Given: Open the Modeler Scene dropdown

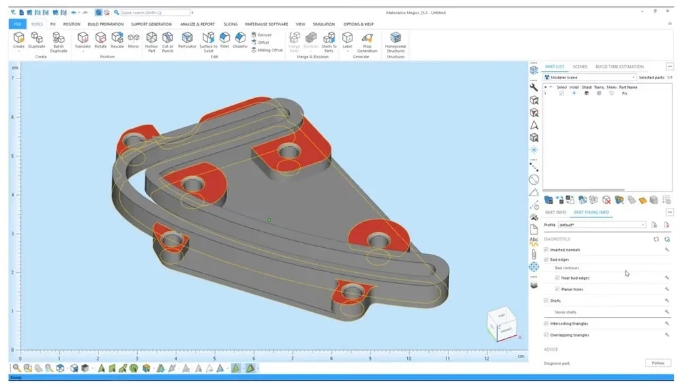Looking at the screenshot, I should pyautogui.click(x=590, y=77).
